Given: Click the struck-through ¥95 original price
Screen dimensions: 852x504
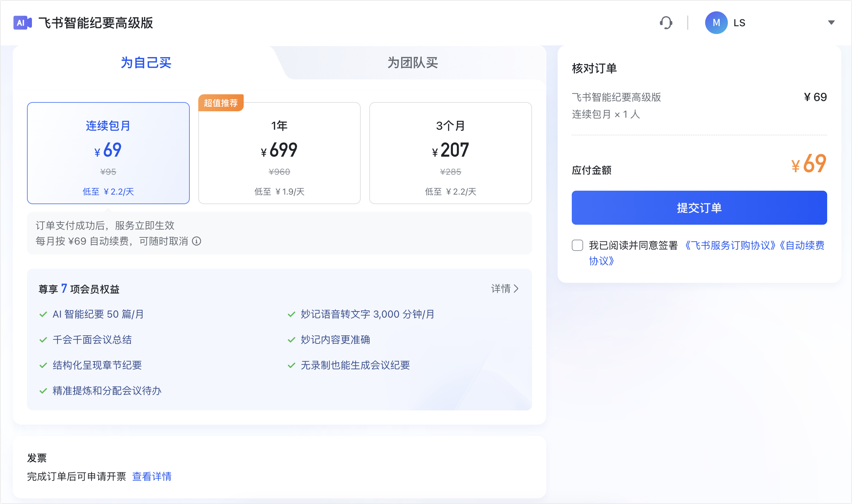Looking at the screenshot, I should tap(108, 172).
